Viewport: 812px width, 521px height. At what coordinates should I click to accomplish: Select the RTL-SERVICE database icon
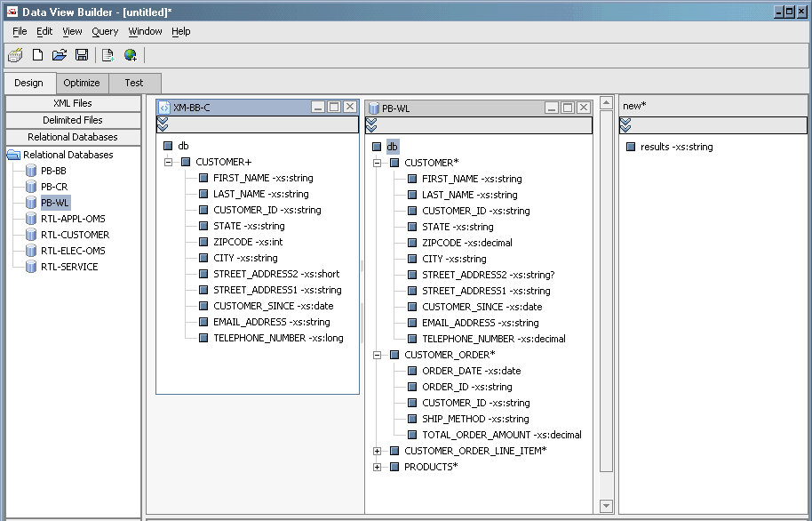[31, 267]
